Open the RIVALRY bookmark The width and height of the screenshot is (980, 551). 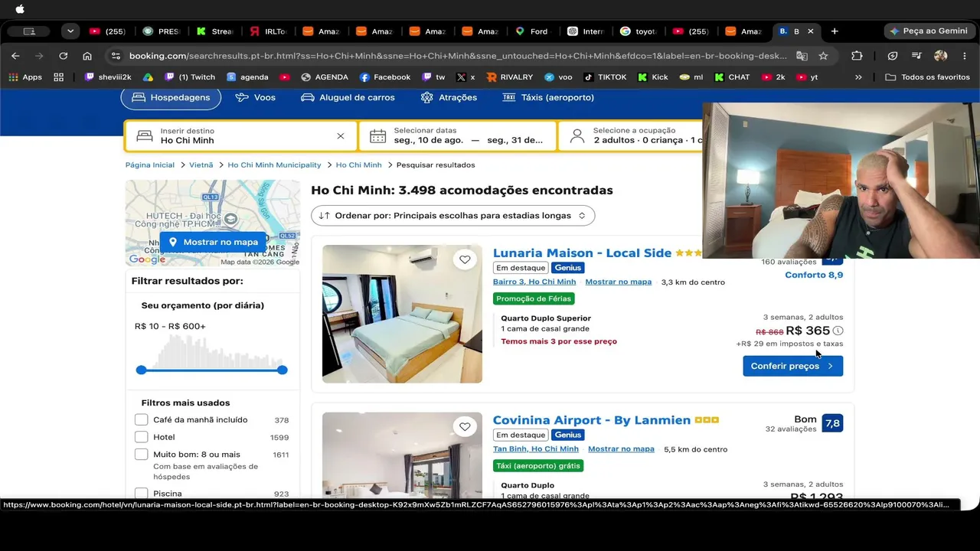[510, 77]
